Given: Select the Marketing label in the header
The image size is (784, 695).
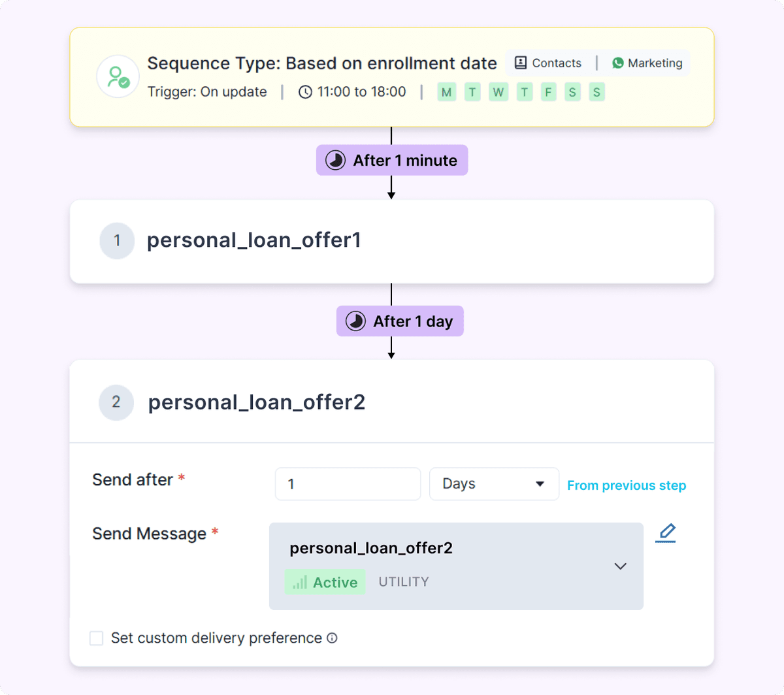Looking at the screenshot, I should 654,63.
